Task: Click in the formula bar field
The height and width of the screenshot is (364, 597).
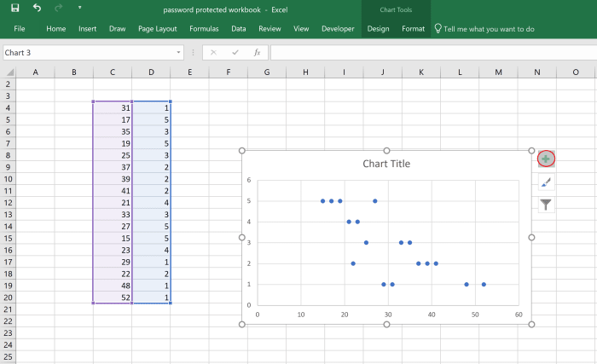Action: (426, 52)
